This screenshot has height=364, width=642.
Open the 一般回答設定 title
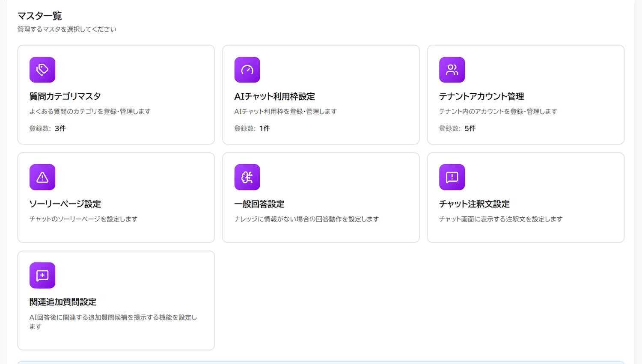point(259,204)
